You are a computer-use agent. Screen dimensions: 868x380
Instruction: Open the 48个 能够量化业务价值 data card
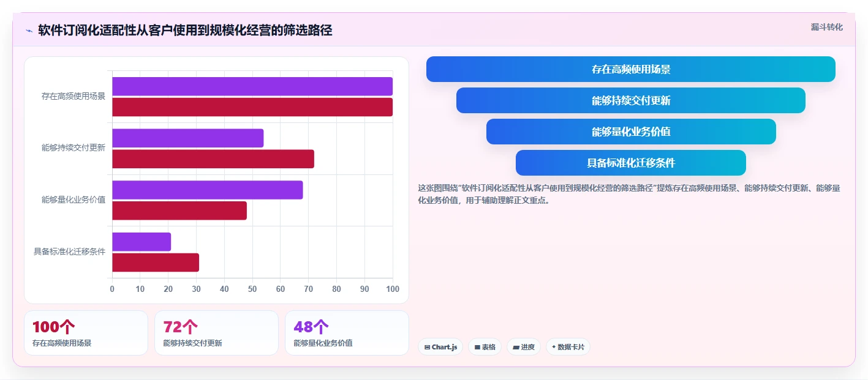(x=347, y=333)
